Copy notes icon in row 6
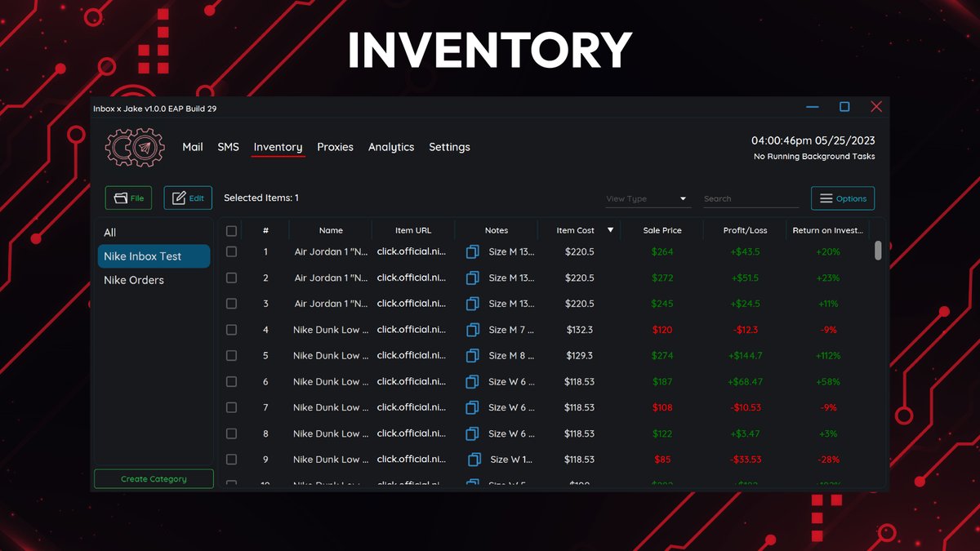This screenshot has width=980, height=551. (472, 382)
